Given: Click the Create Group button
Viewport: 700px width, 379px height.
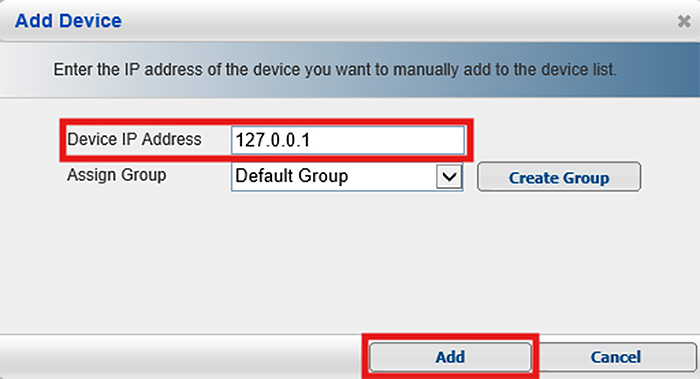Looking at the screenshot, I should [x=559, y=177].
